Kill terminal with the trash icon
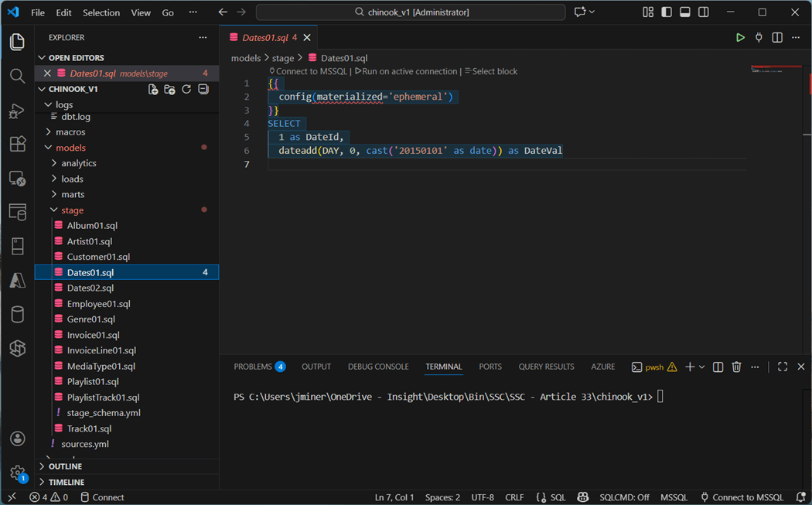This screenshot has height=505, width=812. click(736, 367)
